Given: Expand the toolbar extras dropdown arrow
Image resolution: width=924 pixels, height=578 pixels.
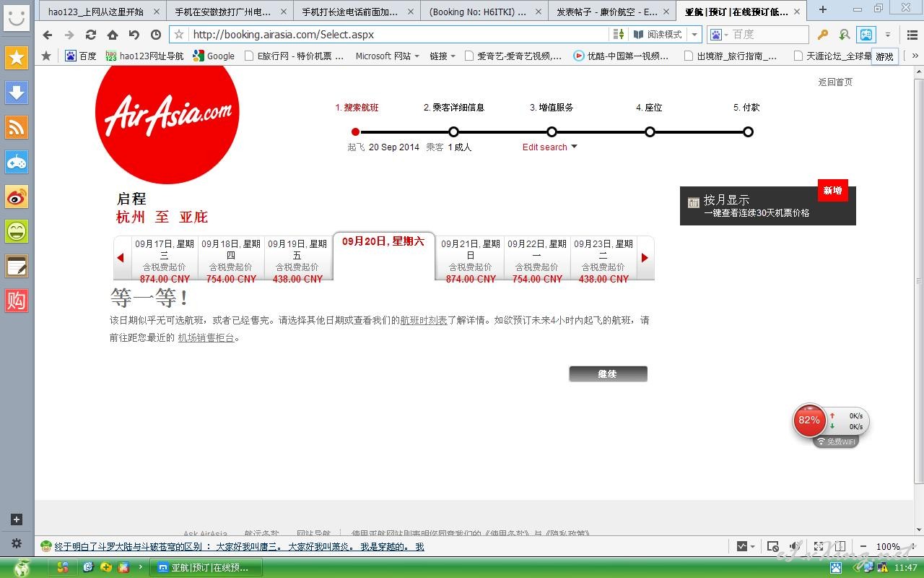Looking at the screenshot, I should [888, 35].
